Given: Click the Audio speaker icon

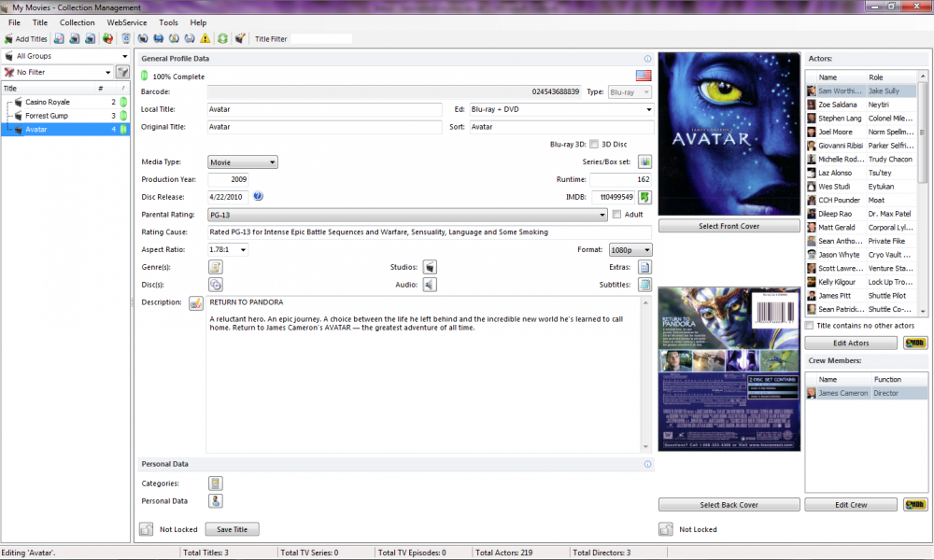Looking at the screenshot, I should (430, 285).
